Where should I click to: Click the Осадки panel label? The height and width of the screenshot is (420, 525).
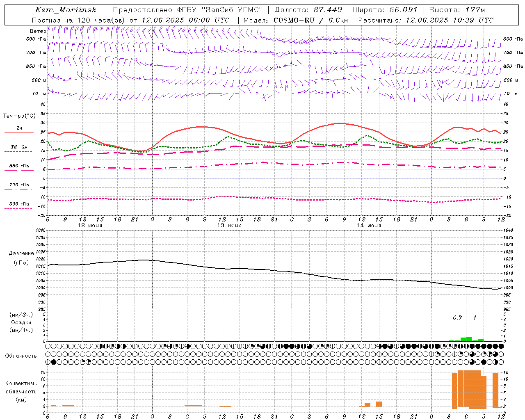(21, 322)
